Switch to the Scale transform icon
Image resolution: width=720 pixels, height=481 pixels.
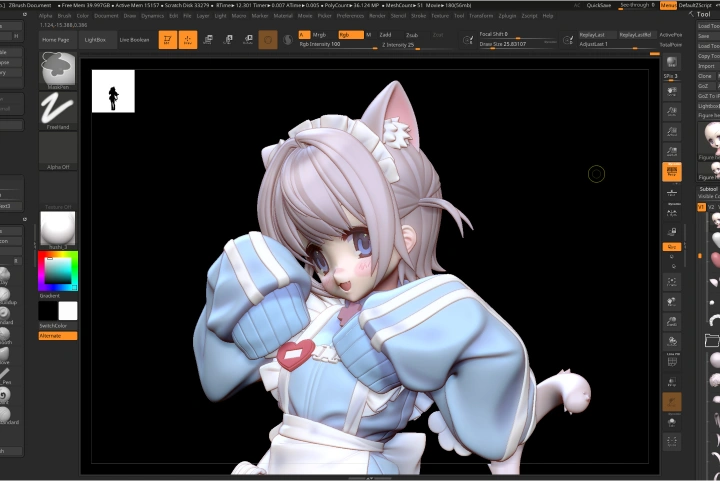tap(228, 40)
